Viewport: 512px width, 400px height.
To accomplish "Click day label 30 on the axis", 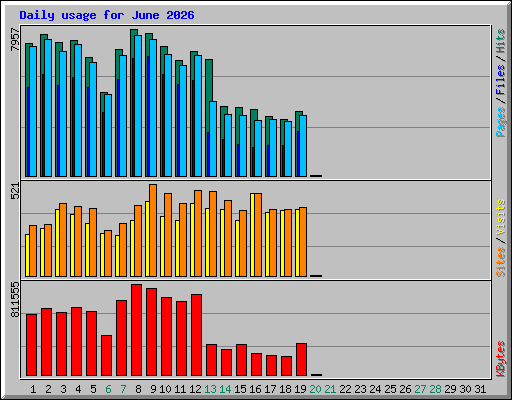I will (x=465, y=389).
